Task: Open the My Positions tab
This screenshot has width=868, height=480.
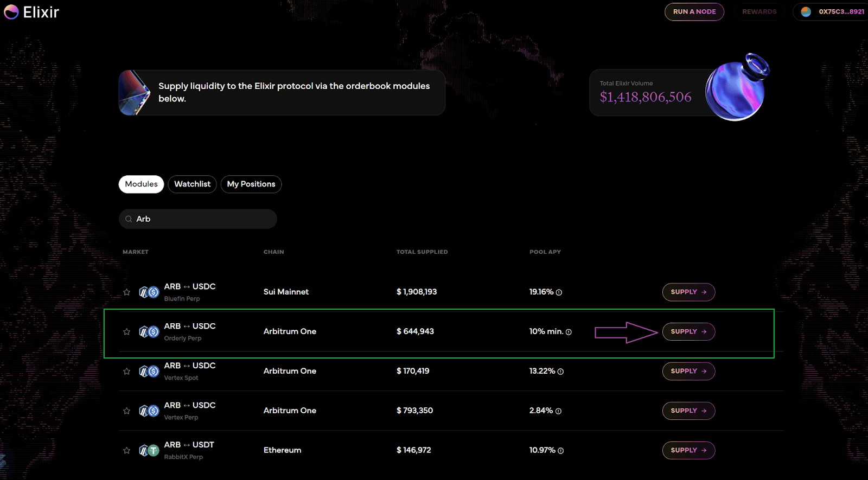Action: tap(251, 184)
